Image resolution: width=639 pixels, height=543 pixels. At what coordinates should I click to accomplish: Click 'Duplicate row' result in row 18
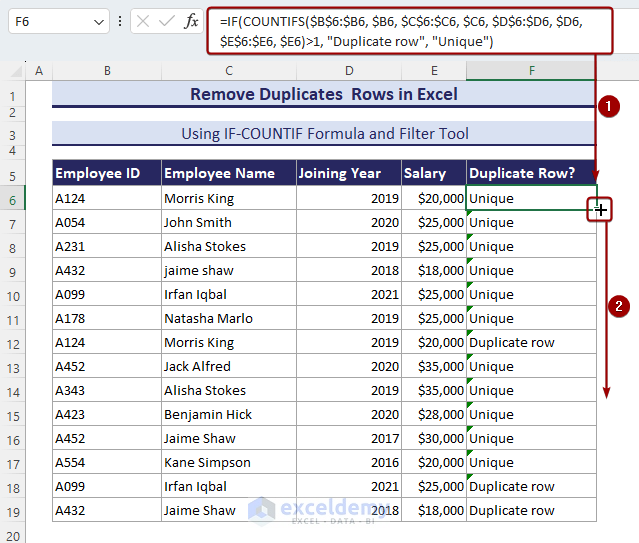pos(531,487)
